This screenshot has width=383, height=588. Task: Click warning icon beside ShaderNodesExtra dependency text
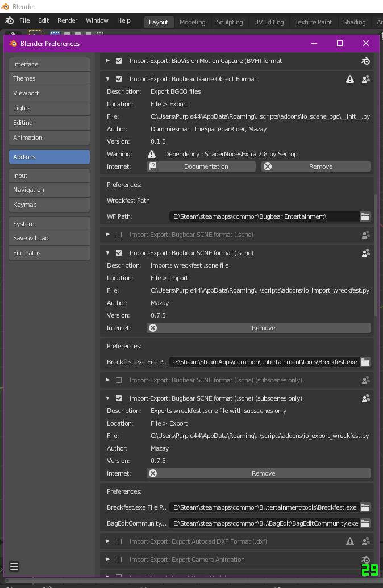coord(152,154)
